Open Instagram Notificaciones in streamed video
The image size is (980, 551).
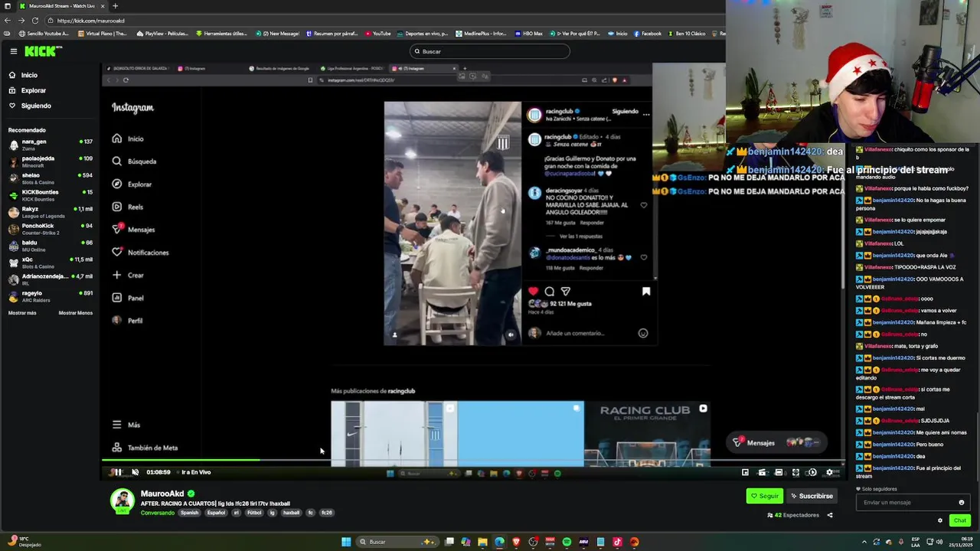coord(142,253)
